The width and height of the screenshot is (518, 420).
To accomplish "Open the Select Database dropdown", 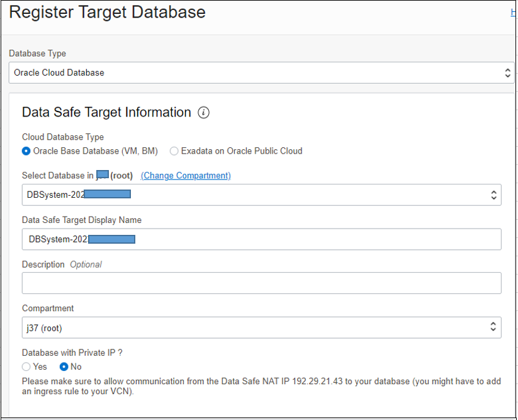I will (x=261, y=195).
